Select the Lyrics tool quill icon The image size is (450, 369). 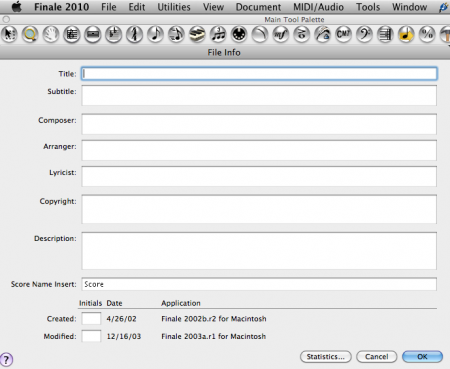(x=323, y=34)
